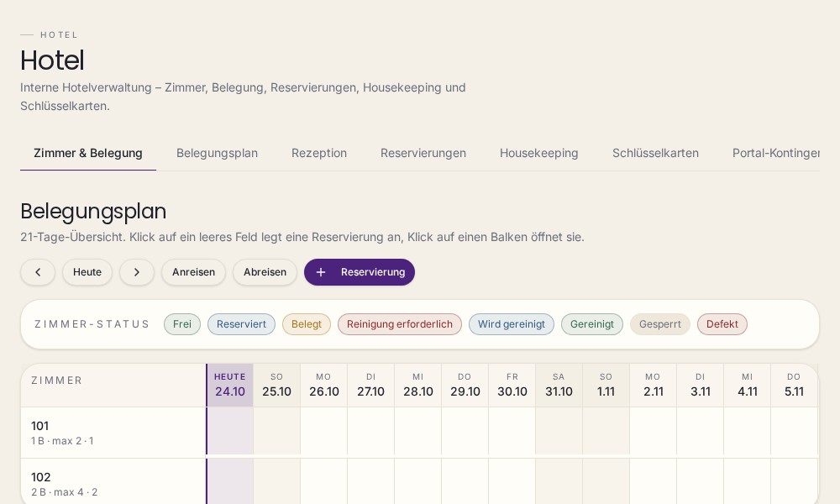This screenshot has height=504, width=840.
Task: Select the Gesperrt status chip
Action: [x=660, y=324]
